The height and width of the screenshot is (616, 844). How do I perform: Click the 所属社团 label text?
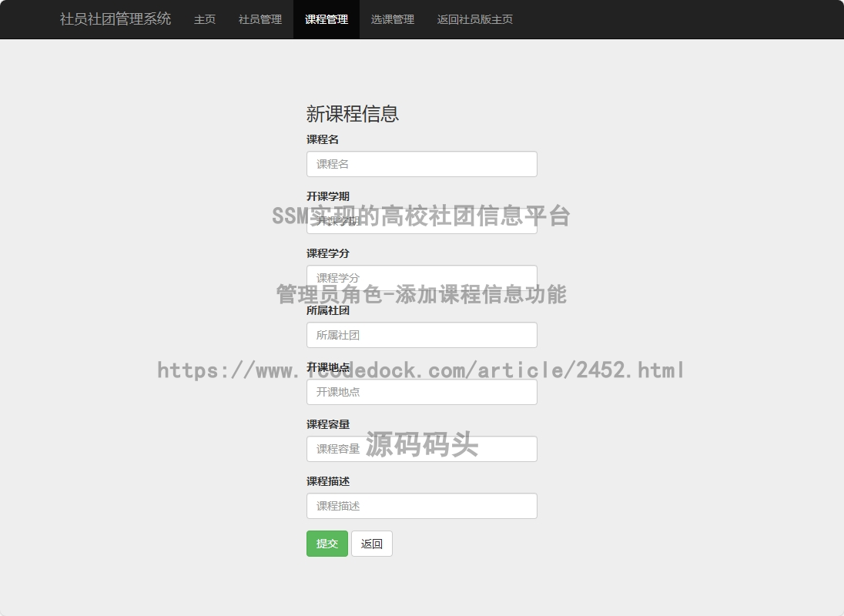(x=328, y=310)
